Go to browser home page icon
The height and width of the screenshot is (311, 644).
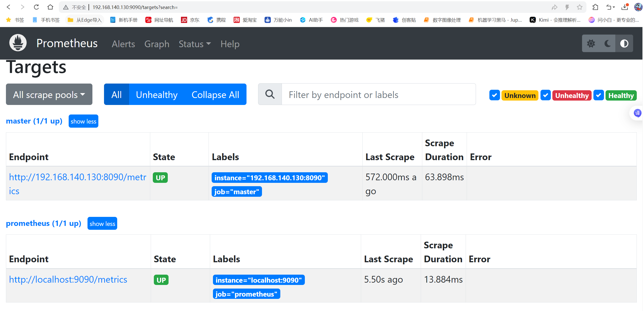click(x=50, y=7)
